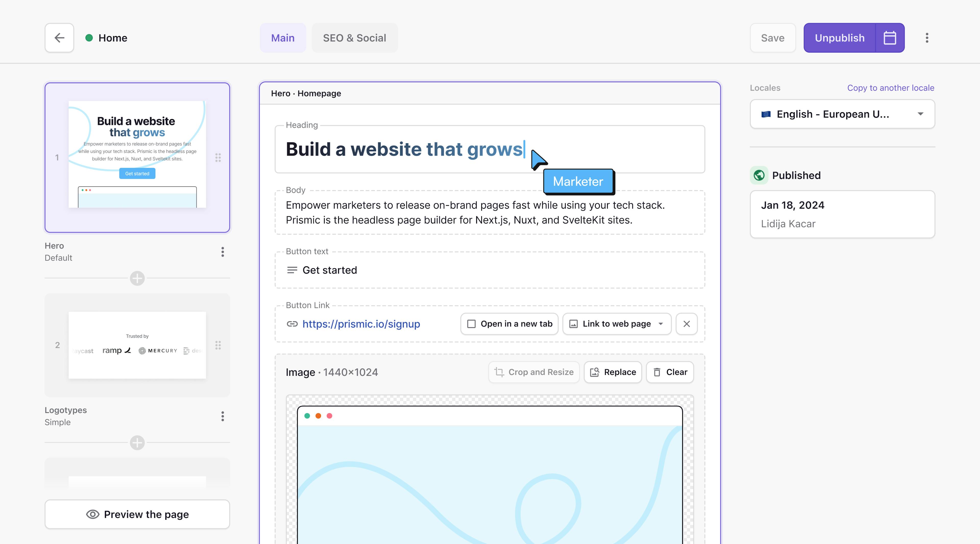Open the schedule calendar icon next to Unpublish
The image size is (980, 544).
[889, 38]
